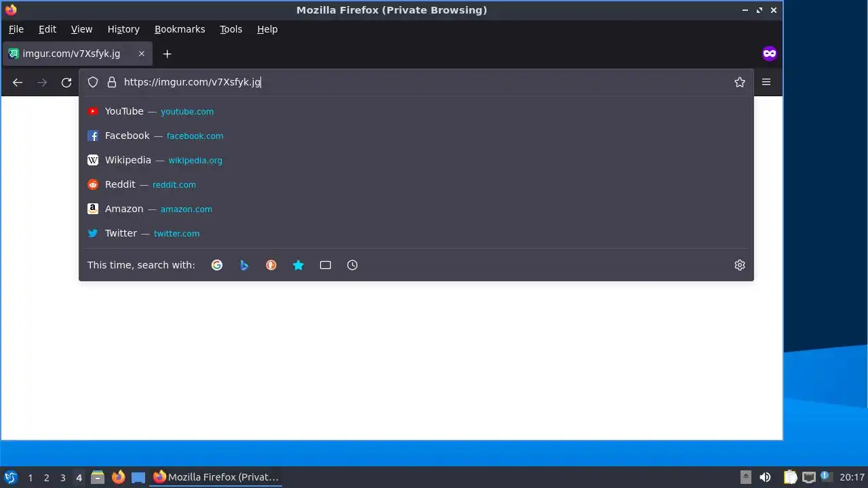Choose the Wikipedia suggestion
Viewport: 868px width, 488px height.
point(416,160)
